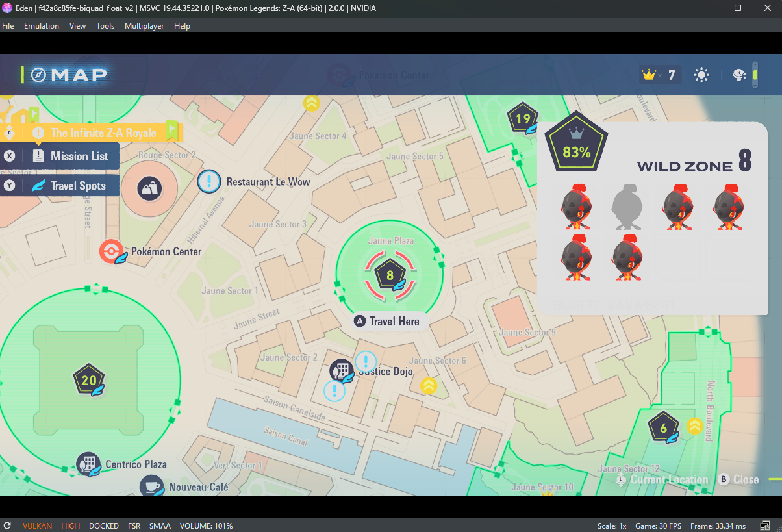The height and width of the screenshot is (532, 782).
Task: Click the Travel Here button
Action: 387,321
